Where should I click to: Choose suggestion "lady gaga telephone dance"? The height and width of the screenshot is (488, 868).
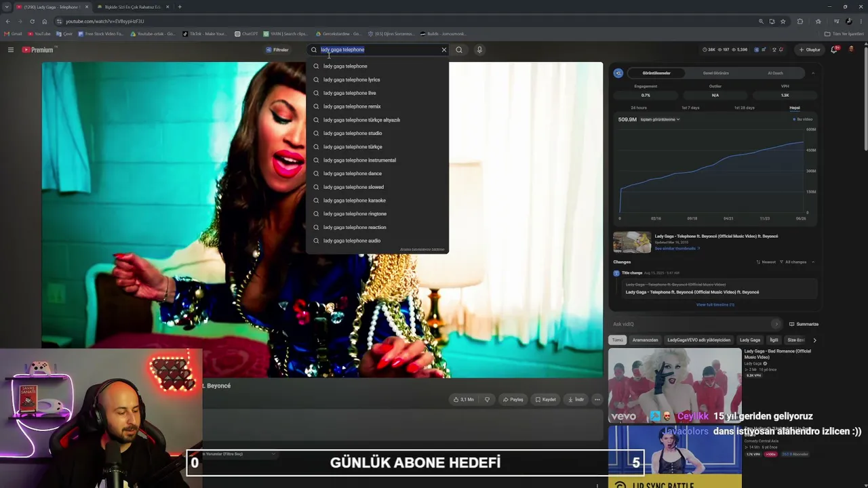[377, 174]
